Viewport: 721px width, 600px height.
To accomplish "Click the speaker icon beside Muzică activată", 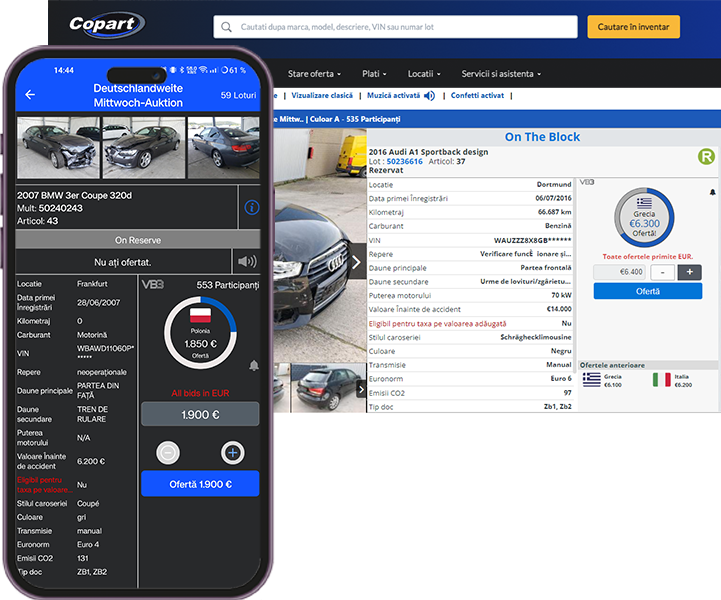I will coord(429,96).
